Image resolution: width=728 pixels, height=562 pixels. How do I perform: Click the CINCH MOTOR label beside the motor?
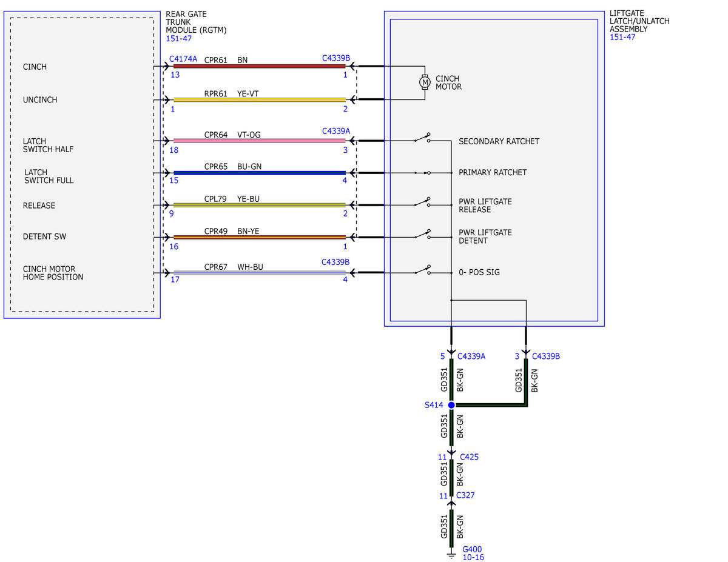click(x=448, y=82)
